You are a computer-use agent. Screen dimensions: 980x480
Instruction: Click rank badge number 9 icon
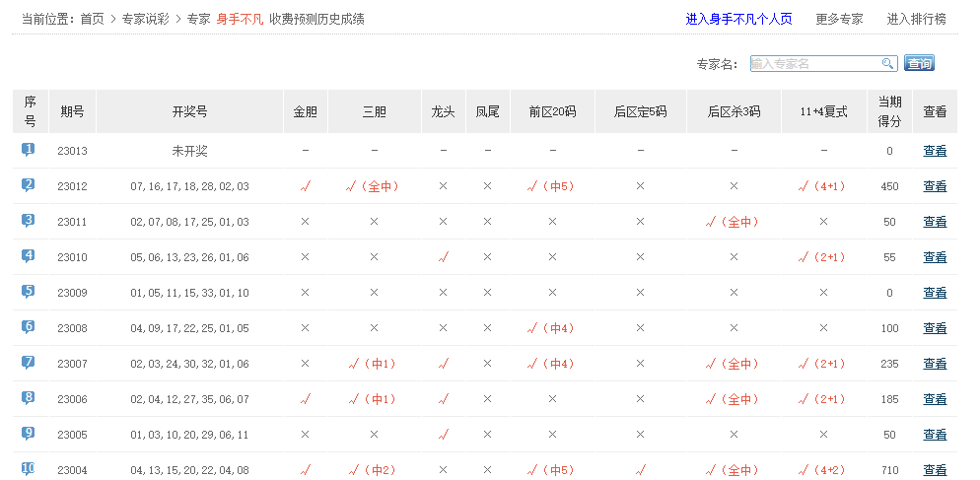[29, 434]
